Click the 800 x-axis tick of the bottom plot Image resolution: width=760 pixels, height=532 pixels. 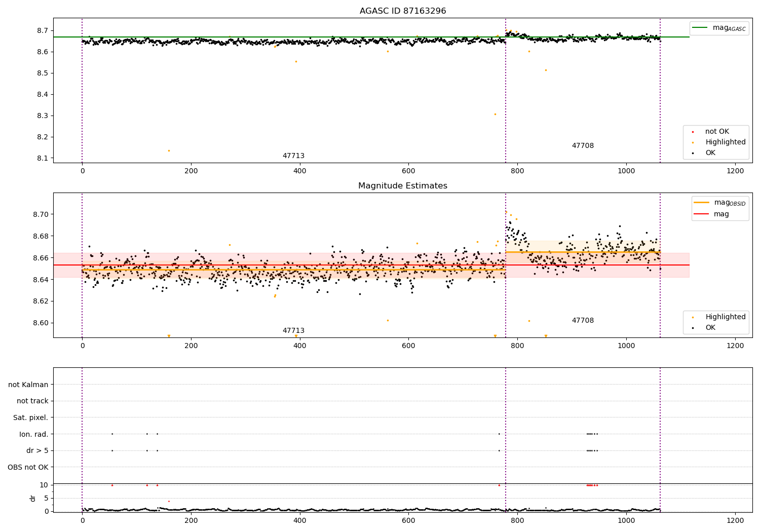(x=517, y=520)
